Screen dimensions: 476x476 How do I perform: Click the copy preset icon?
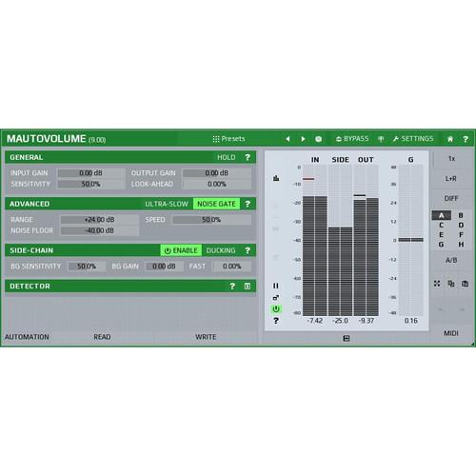tap(451, 284)
